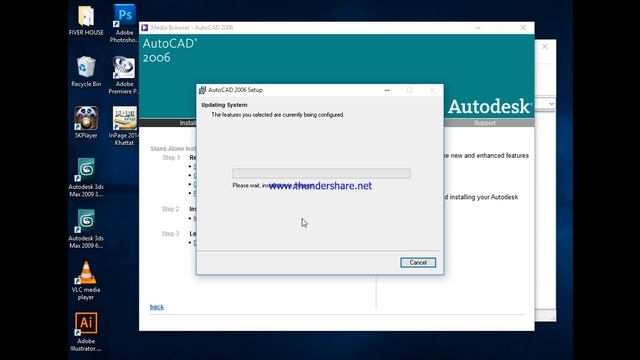Open Autodesk 3ds Max 2009 64-bit shortcut
This screenshot has height=360, width=640.
pyautogui.click(x=86, y=229)
